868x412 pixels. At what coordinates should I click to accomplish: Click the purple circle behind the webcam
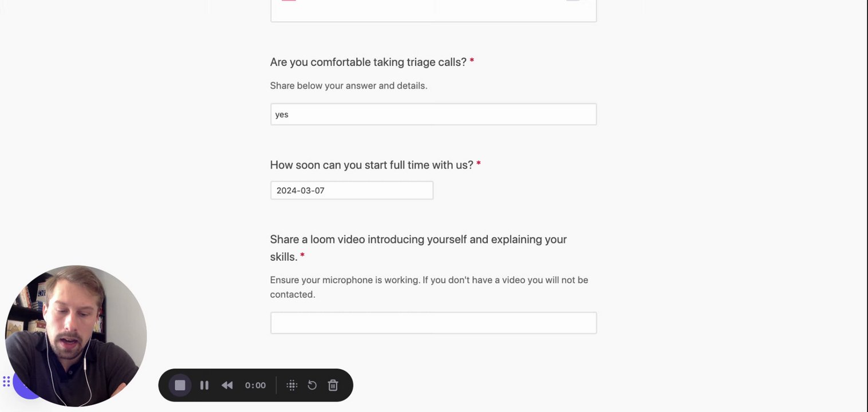tap(22, 392)
